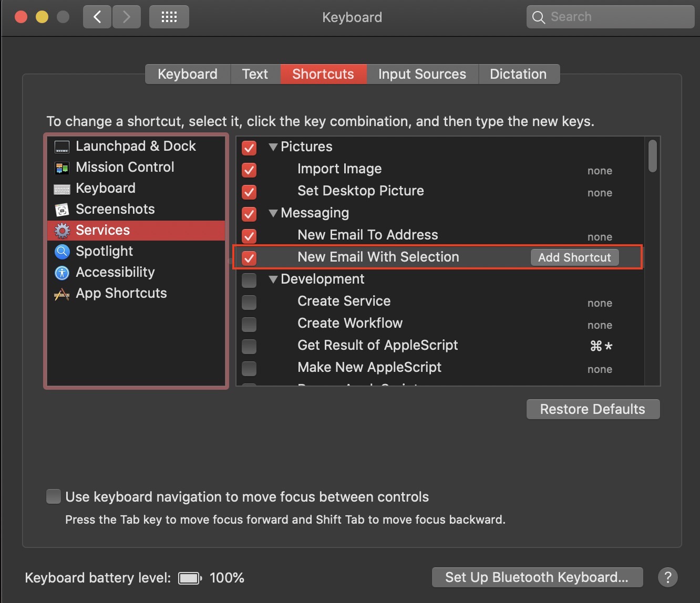The height and width of the screenshot is (603, 700).
Task: Click the services list vertical scrollbar
Action: point(652,156)
